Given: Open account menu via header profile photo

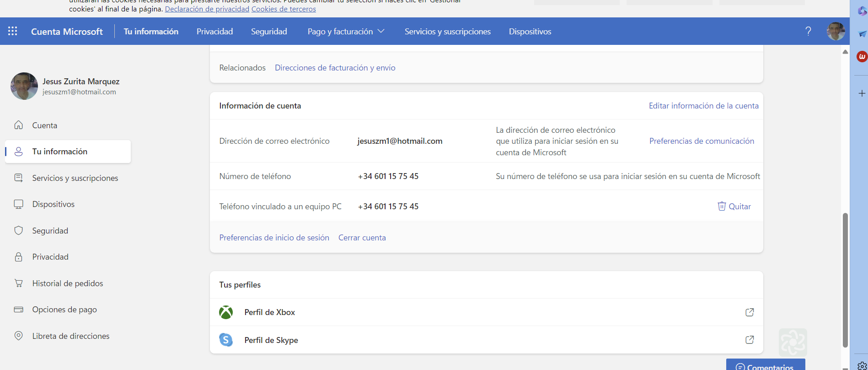Looking at the screenshot, I should (836, 31).
